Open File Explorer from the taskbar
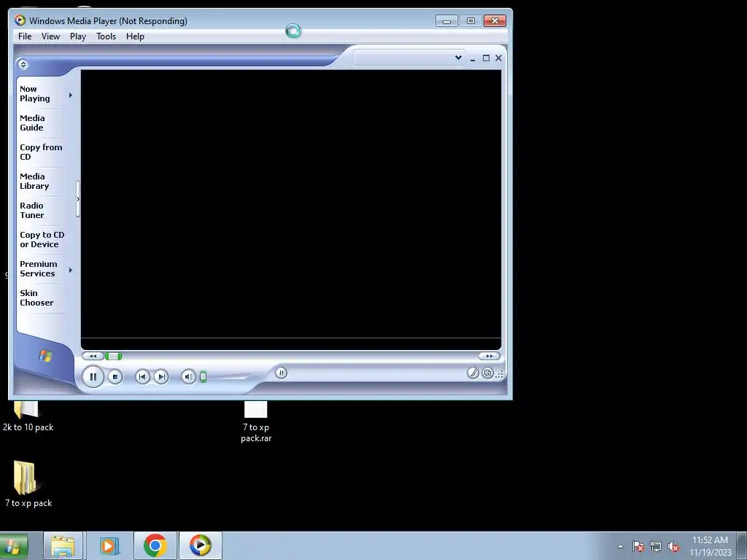 (63, 545)
